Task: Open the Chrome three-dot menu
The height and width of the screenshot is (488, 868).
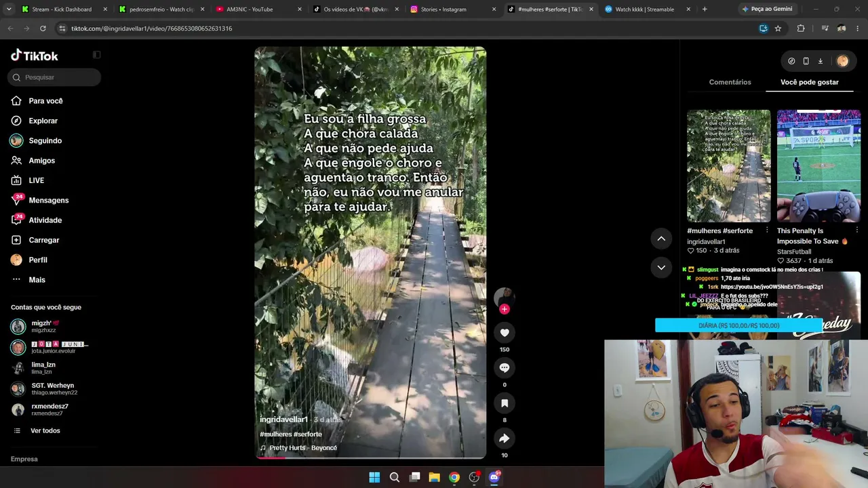Action: pos(859,28)
